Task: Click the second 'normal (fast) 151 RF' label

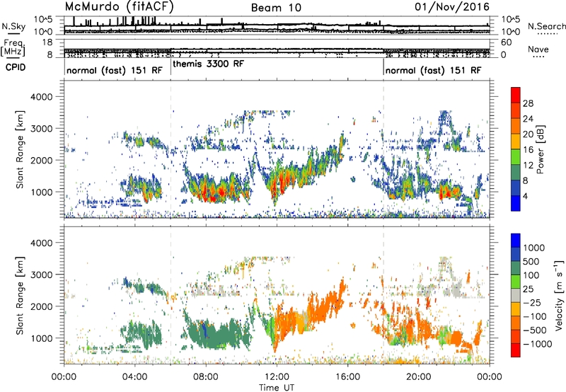Action: (x=433, y=70)
